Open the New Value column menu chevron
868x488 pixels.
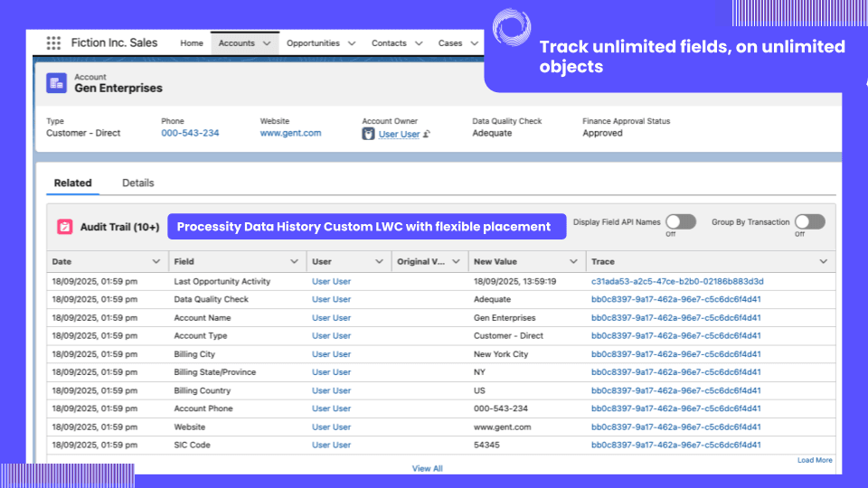click(573, 262)
